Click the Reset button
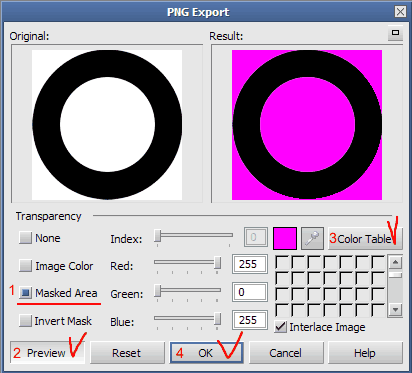Viewport: 412px width, 373px height. [127, 352]
